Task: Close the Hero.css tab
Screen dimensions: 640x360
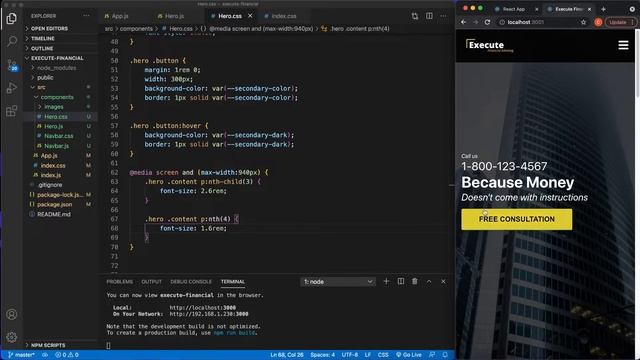Action: click(x=250, y=16)
